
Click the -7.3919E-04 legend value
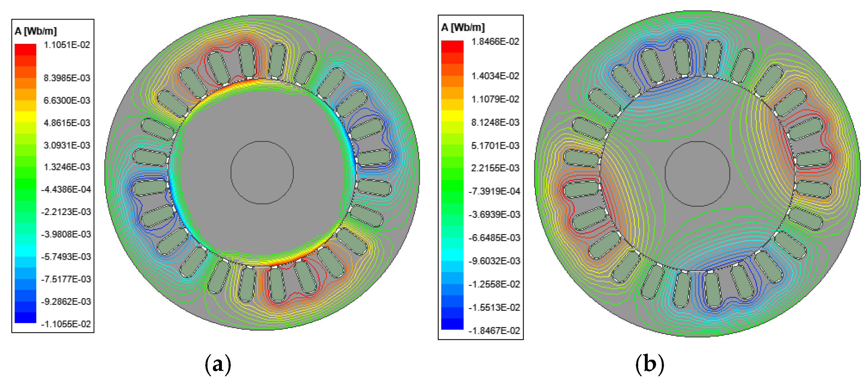click(x=494, y=191)
